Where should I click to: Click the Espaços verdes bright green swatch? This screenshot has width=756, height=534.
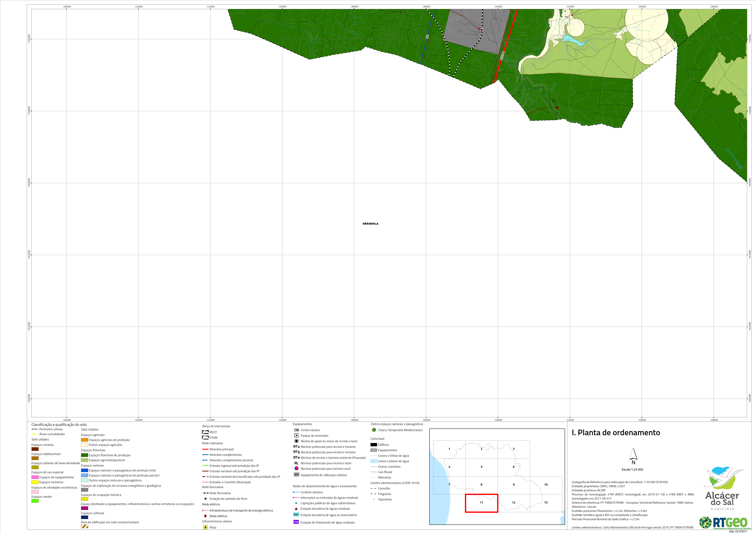(35, 501)
